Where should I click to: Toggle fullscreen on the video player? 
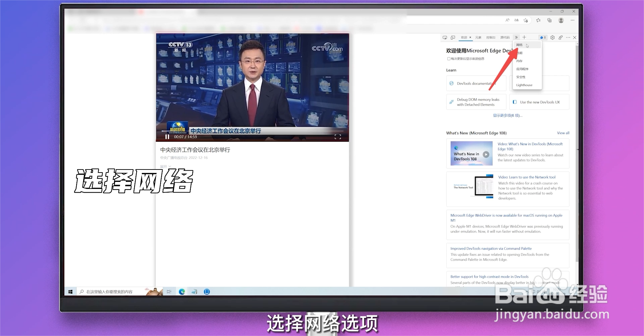pyautogui.click(x=338, y=137)
